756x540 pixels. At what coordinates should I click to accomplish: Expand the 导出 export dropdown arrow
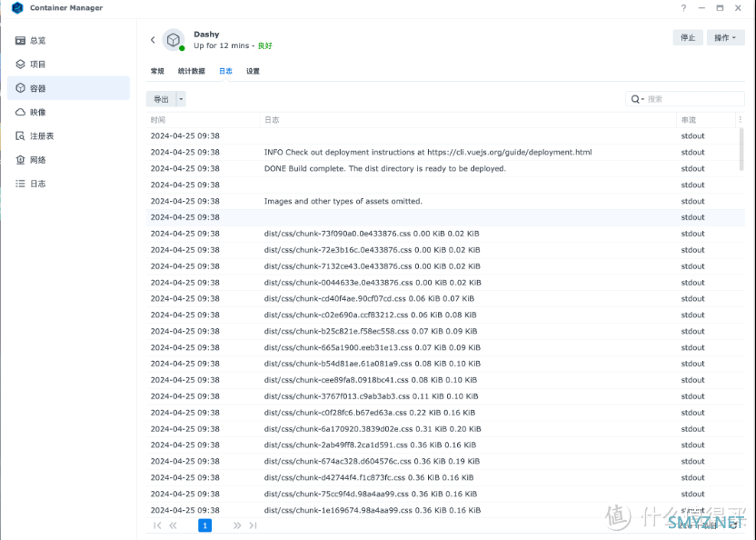pyautogui.click(x=182, y=99)
